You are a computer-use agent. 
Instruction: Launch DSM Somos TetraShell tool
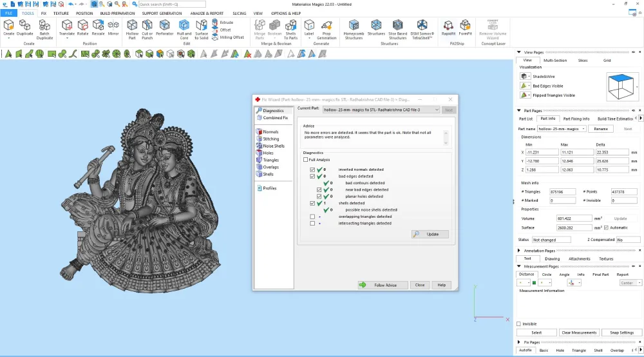point(422,30)
